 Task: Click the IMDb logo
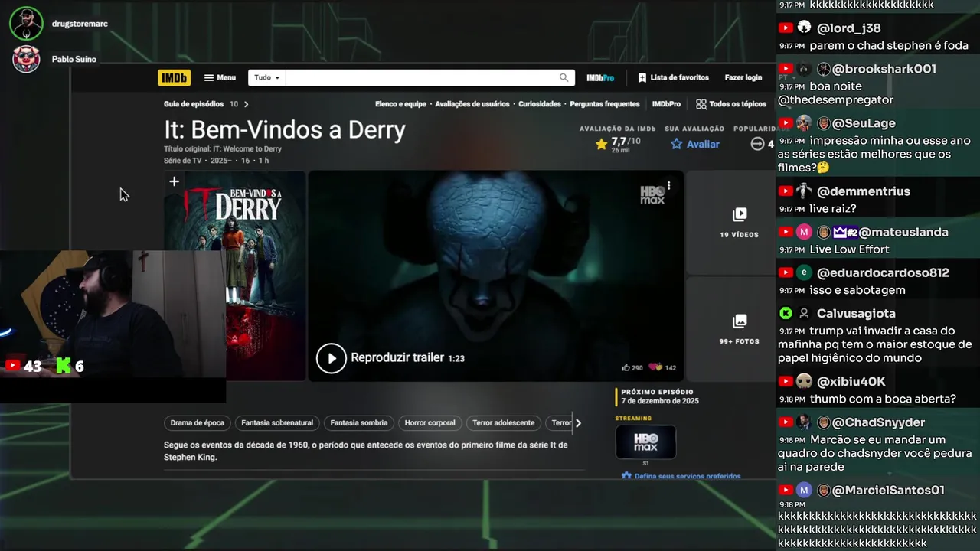pyautogui.click(x=174, y=77)
